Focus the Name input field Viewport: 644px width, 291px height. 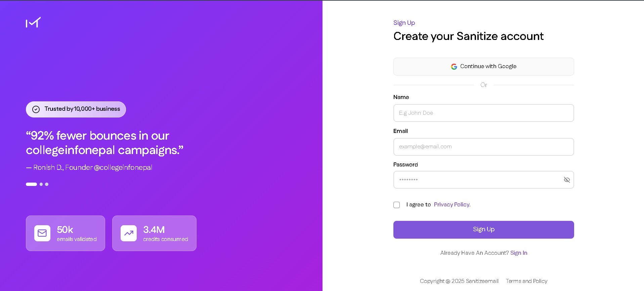483,113
